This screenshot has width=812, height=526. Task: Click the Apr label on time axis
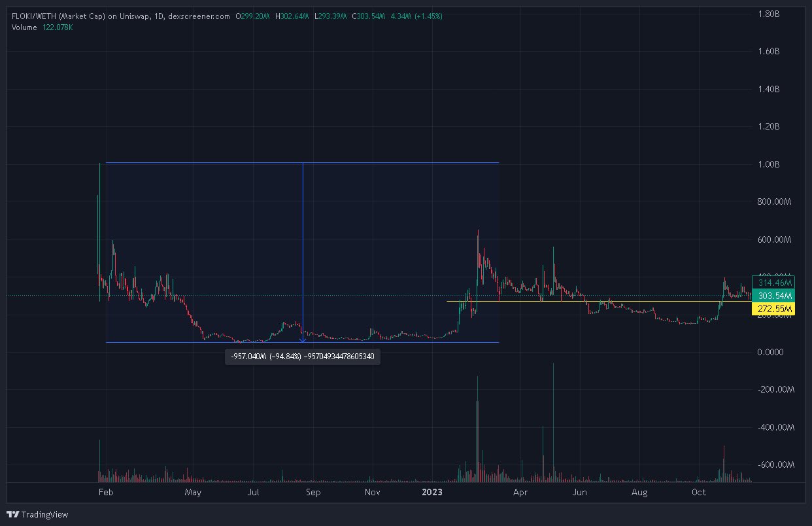tap(520, 493)
